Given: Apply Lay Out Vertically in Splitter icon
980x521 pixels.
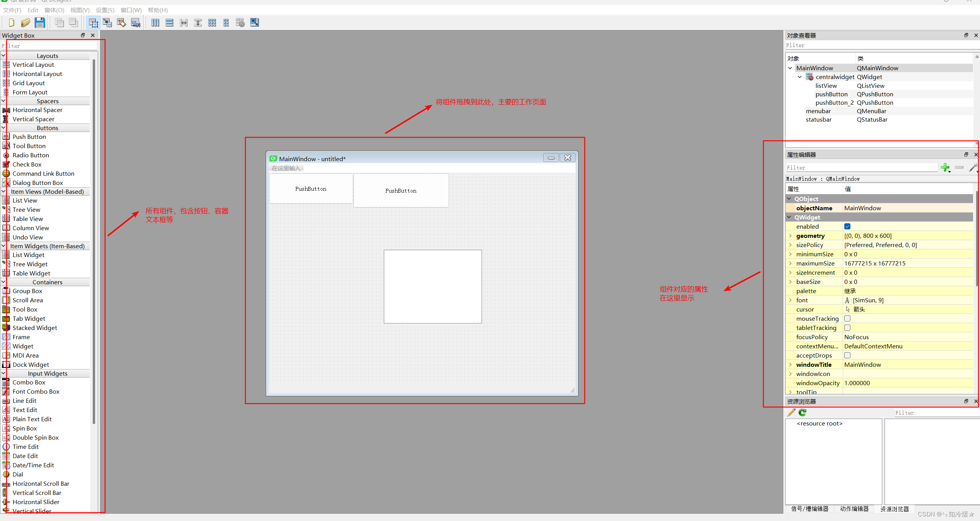Looking at the screenshot, I should [198, 23].
